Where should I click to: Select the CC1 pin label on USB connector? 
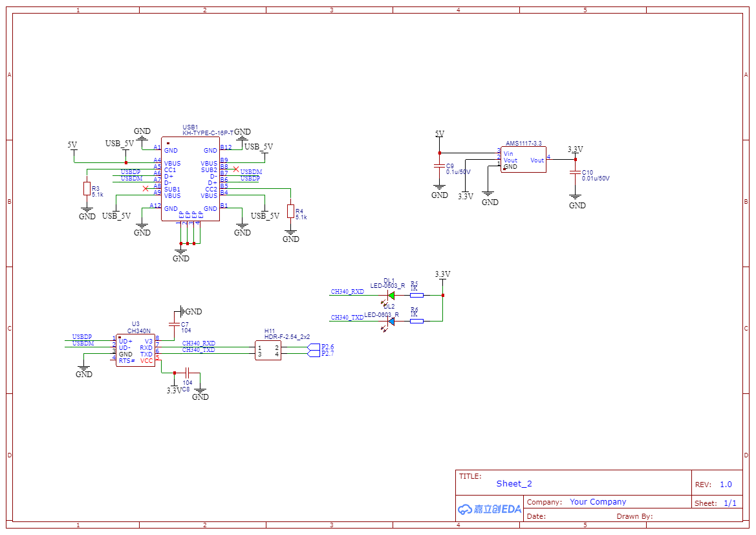170,169
